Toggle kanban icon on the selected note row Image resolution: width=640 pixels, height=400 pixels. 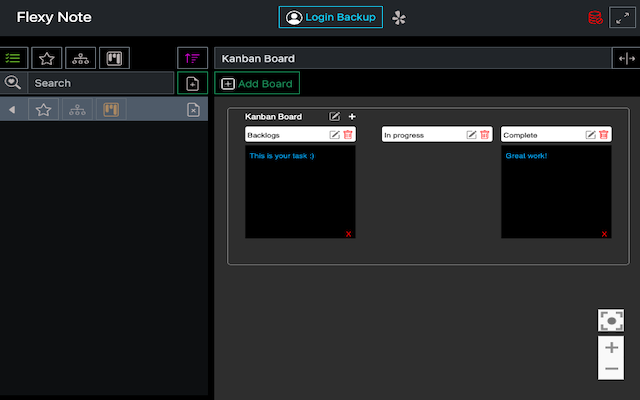pyautogui.click(x=111, y=109)
